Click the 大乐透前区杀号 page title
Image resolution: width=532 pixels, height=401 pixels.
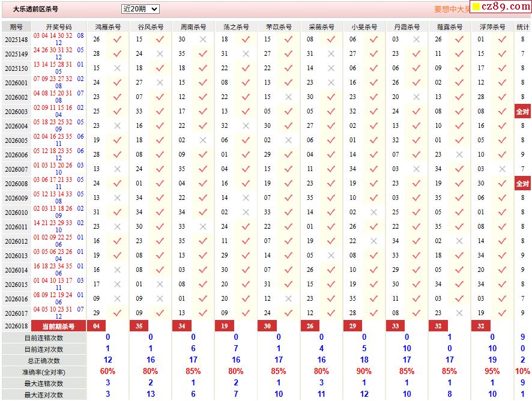click(36, 9)
